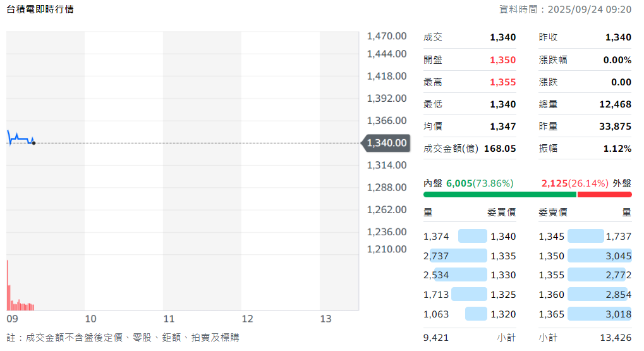644x351 pixels.
Task: Click the 昨收 value 1,340
Action: (x=618, y=37)
